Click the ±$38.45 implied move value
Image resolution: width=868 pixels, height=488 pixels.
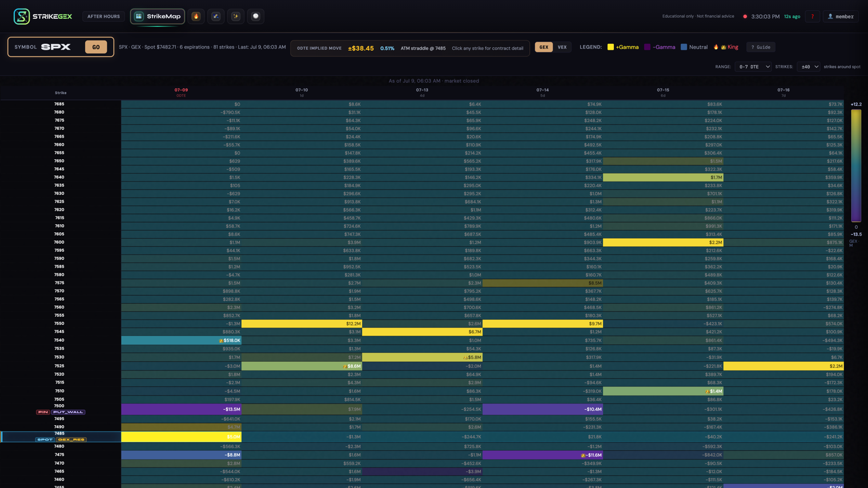pos(361,48)
